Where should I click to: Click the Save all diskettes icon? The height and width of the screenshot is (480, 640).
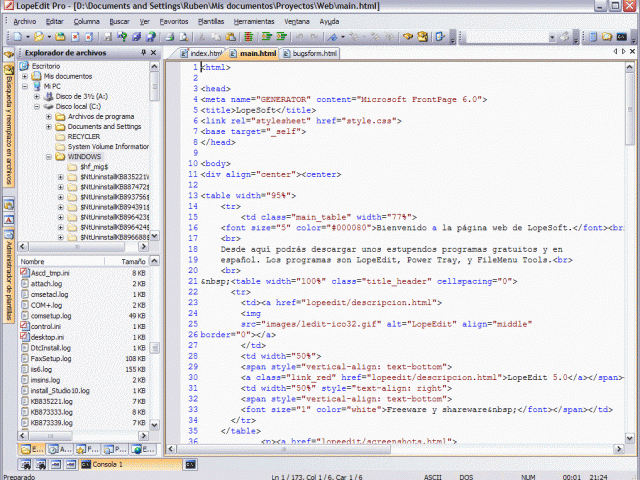pos(136,37)
